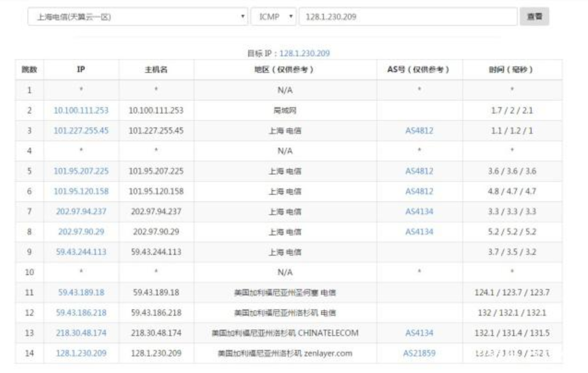The width and height of the screenshot is (588, 373).
Task: Open the 上海电信(天翼云一区) node dropdown
Action: pos(138,17)
